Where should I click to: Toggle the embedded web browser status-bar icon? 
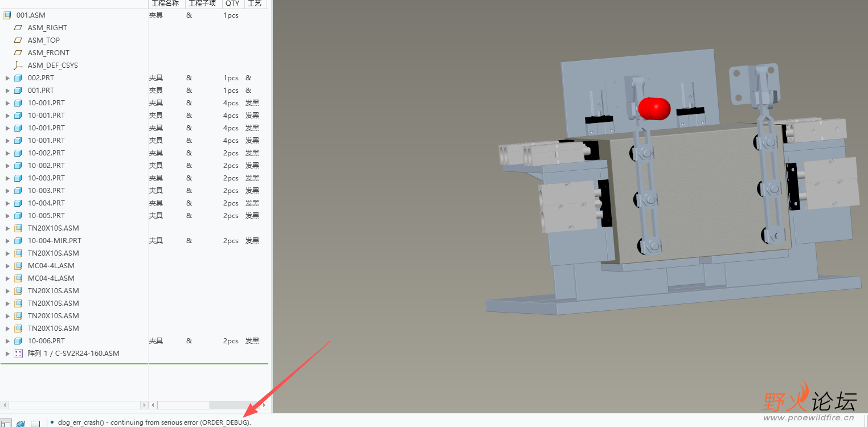(x=21, y=424)
